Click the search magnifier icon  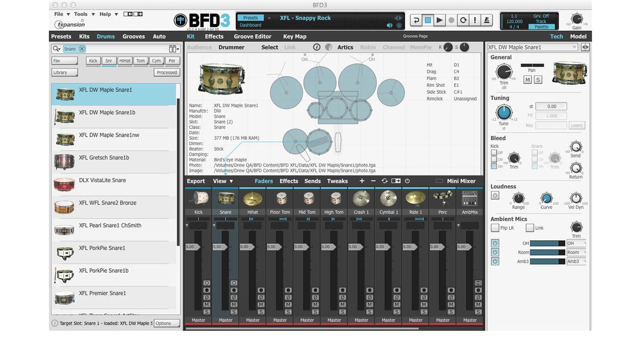pos(56,49)
